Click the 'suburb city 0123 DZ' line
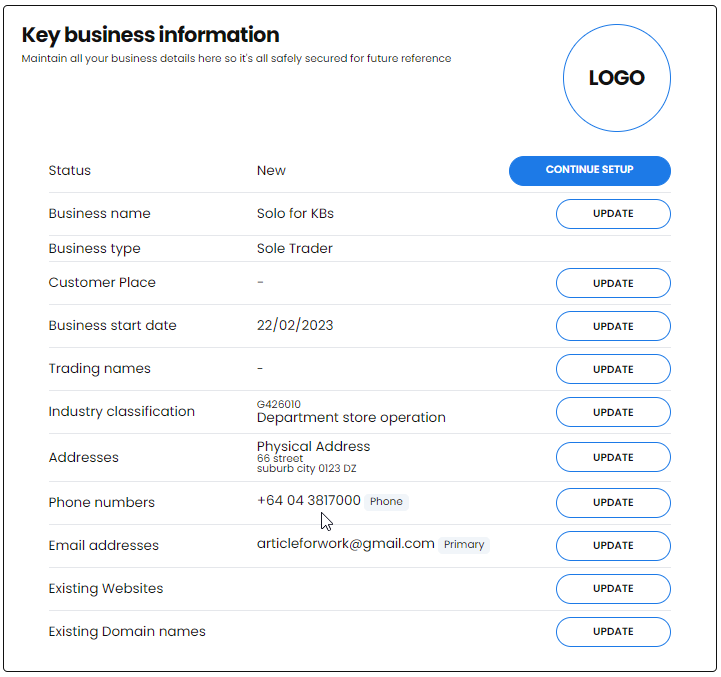 [x=306, y=468]
